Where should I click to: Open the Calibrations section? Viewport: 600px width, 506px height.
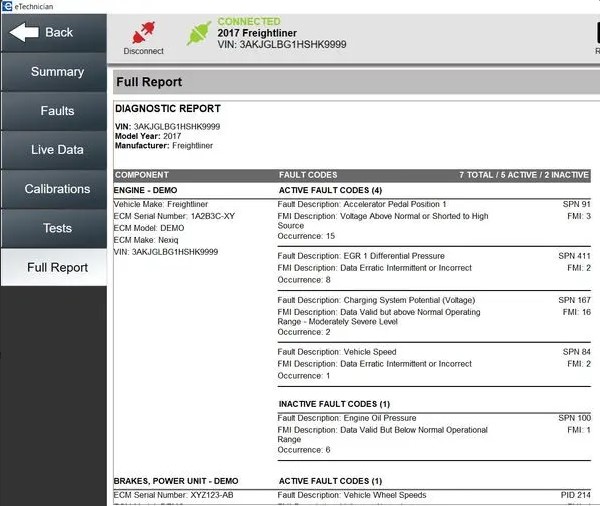point(56,189)
